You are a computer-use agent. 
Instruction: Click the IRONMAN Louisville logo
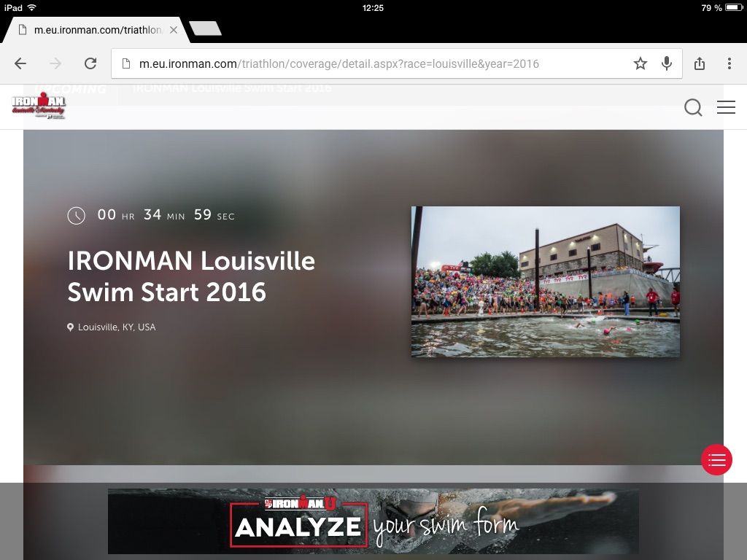click(x=39, y=106)
